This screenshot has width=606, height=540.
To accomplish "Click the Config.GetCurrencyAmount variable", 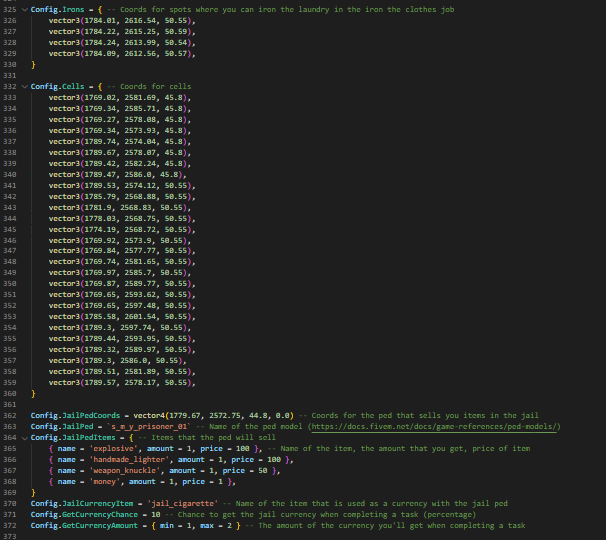I will 84,526.
